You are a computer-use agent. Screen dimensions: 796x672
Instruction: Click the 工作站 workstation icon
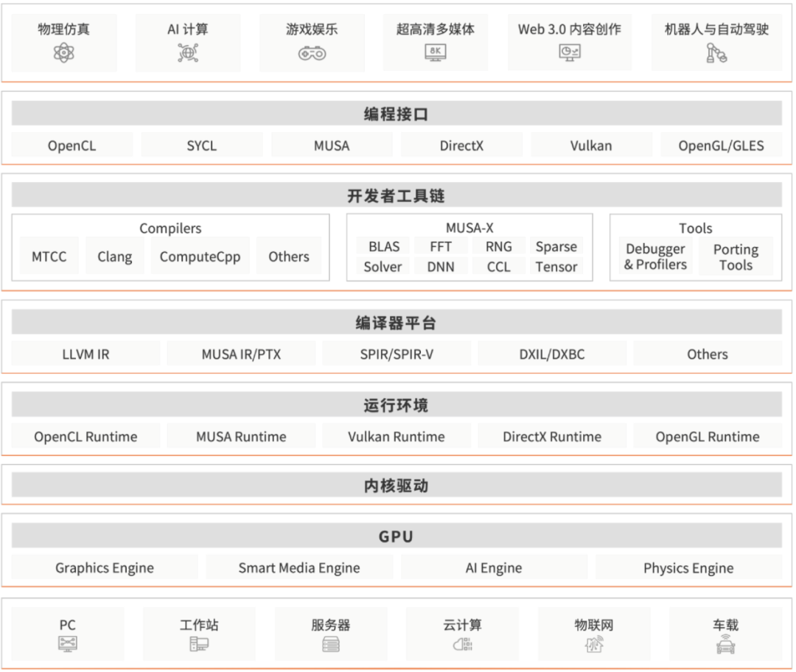[199, 644]
